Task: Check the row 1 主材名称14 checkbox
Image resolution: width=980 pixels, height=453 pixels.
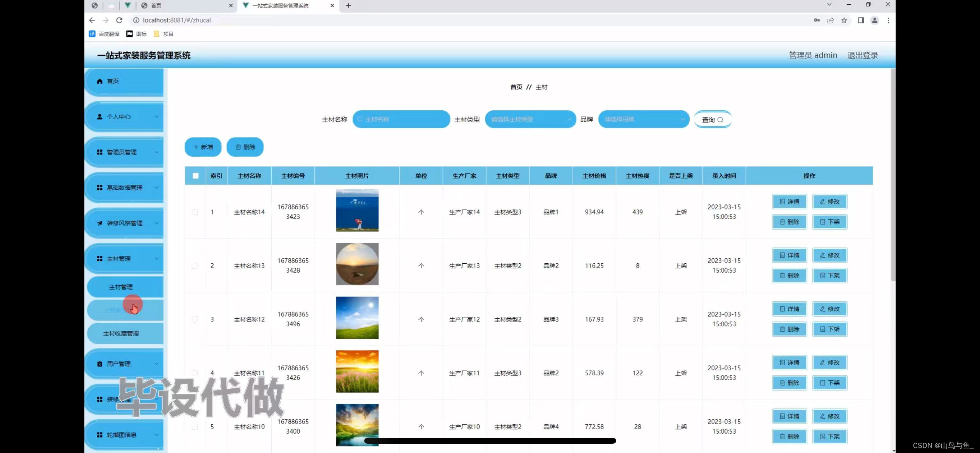Action: [x=195, y=212]
